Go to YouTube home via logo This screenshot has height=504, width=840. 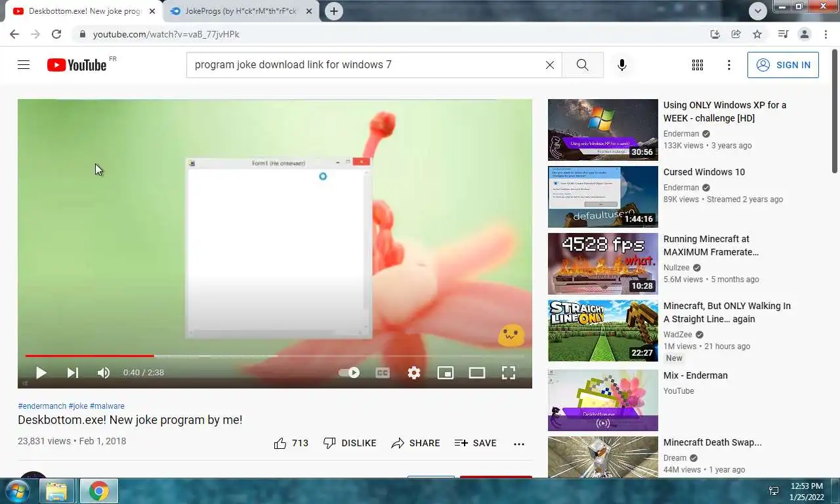click(77, 65)
